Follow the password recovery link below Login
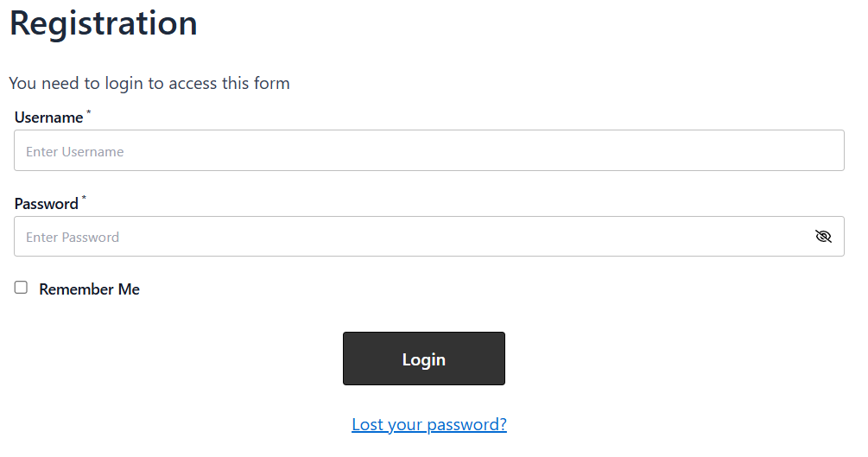Viewport: 868px width, 457px height. [428, 424]
